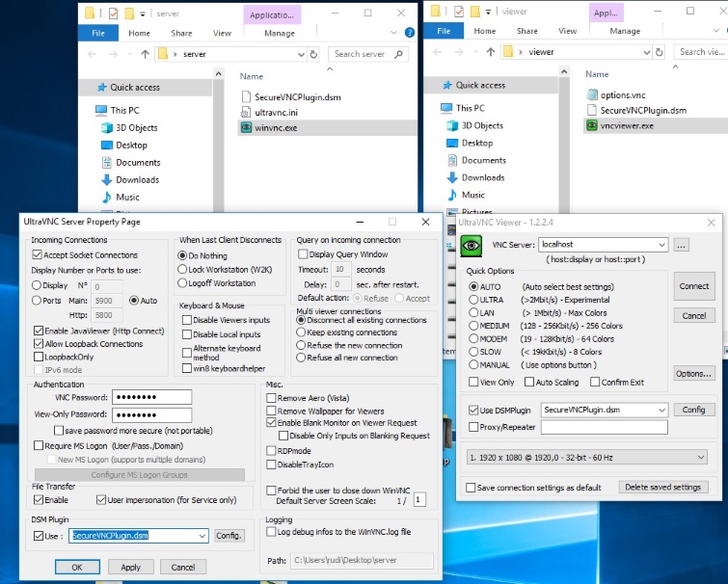
Task: Select vncviewer.exe icon in viewer window
Action: [591, 125]
